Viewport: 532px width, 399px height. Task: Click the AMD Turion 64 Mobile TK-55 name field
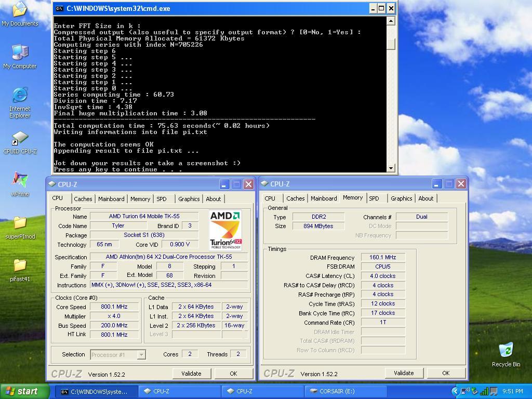coord(144,216)
